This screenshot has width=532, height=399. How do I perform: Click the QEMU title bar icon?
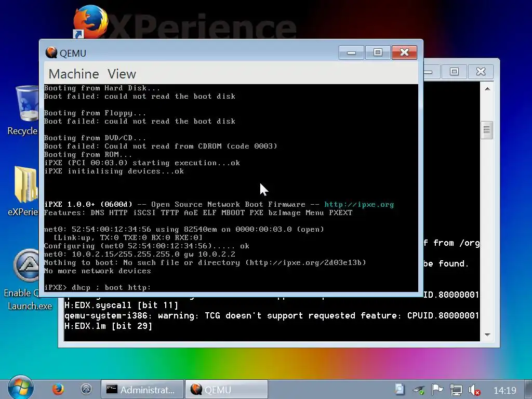(51, 52)
